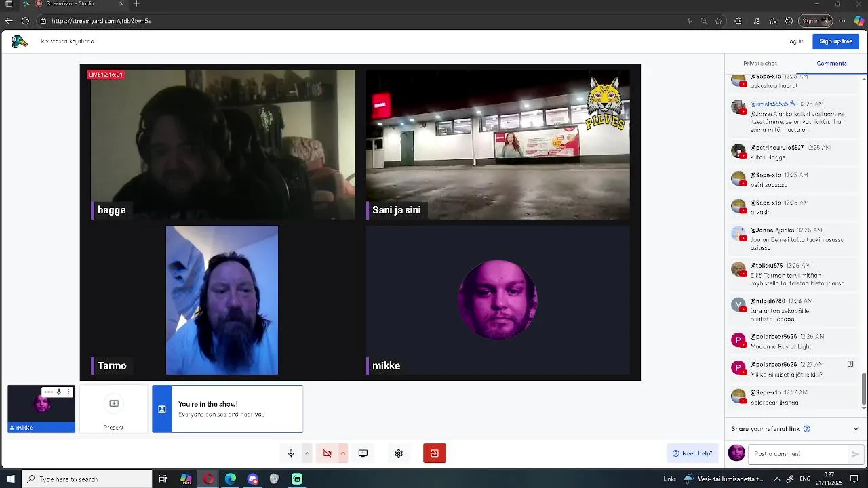Click @migel6780 comment avatar
The image size is (868, 488).
738,304
